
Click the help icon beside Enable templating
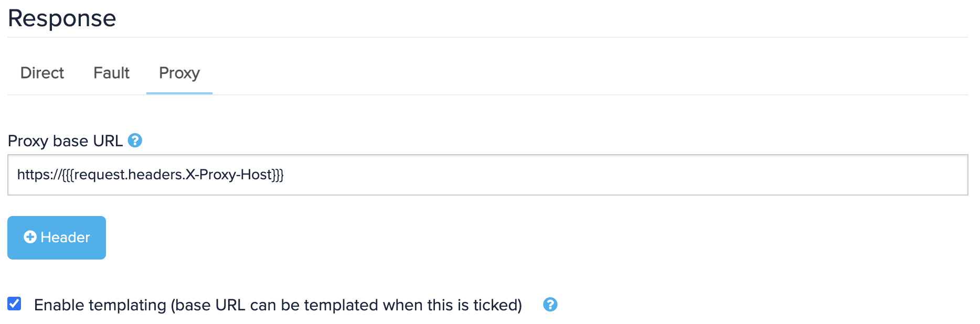[x=550, y=305]
